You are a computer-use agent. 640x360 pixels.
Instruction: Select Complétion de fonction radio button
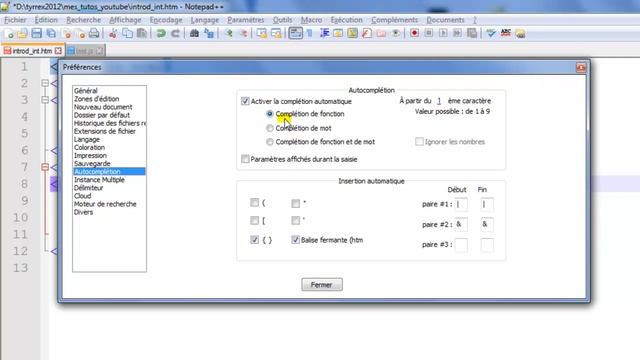[270, 114]
